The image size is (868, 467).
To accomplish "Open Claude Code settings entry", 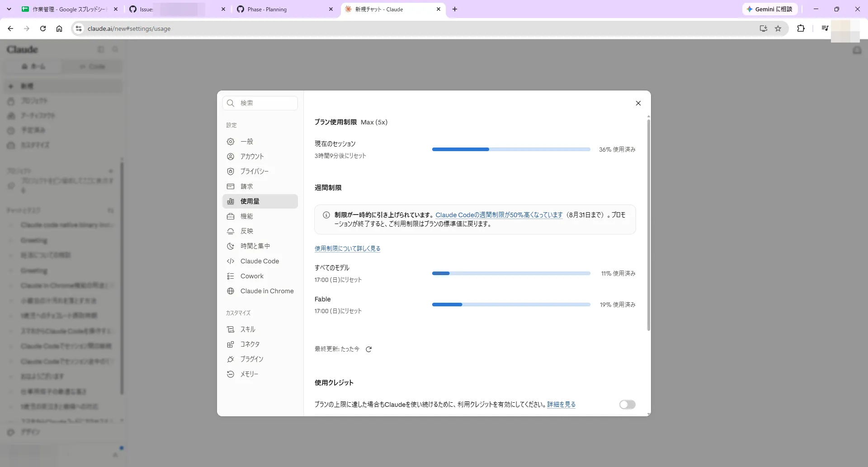I will [x=260, y=261].
